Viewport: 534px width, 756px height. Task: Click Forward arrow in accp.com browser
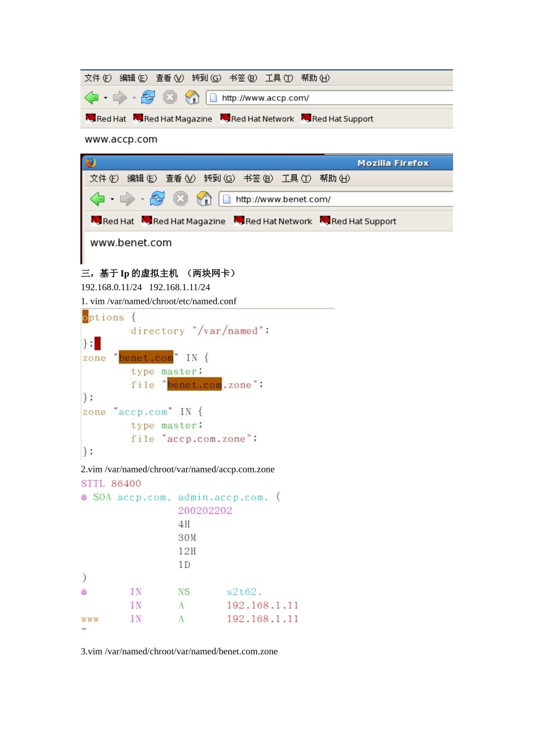[x=119, y=98]
